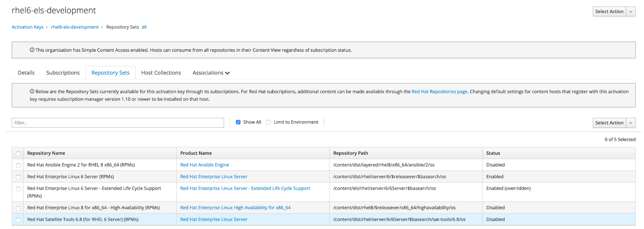Screen dimensions: 644x229
Task: Click the switcher icon beside Repository Sets breadcrumb
Action: coord(144,27)
